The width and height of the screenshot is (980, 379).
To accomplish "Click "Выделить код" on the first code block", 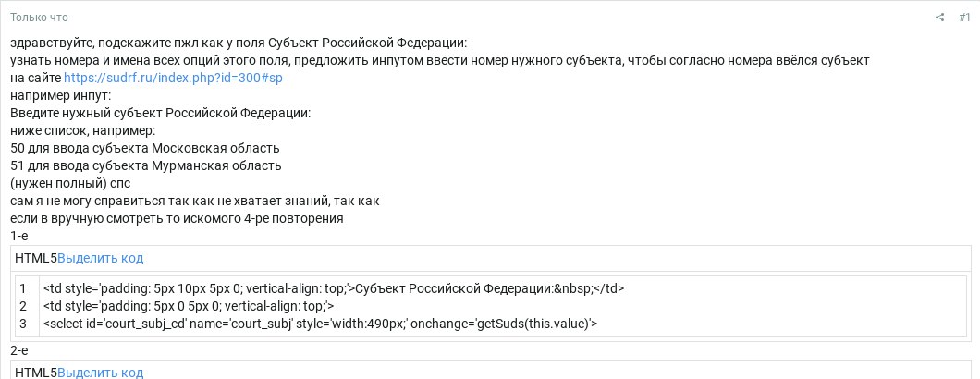I will click(x=100, y=258).
